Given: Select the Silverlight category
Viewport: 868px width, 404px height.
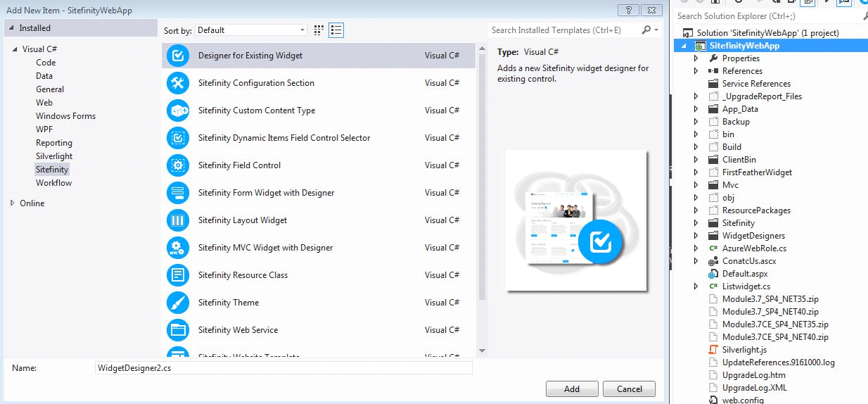Looking at the screenshot, I should 54,156.
